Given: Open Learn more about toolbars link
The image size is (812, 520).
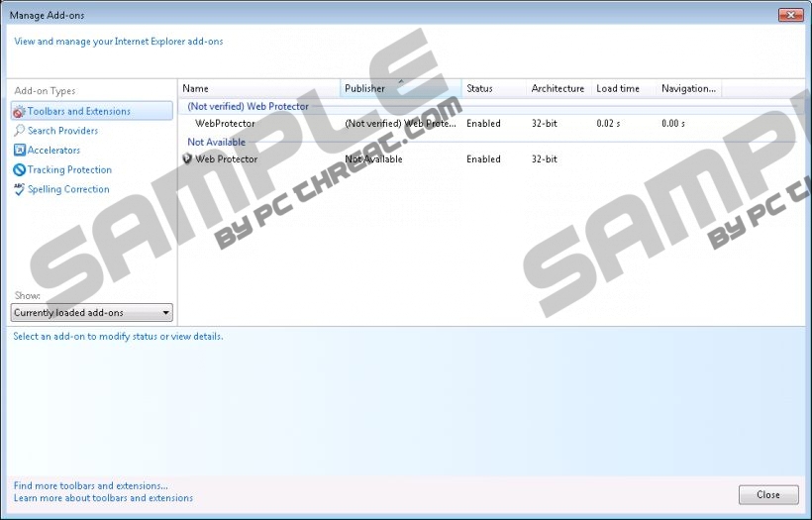Looking at the screenshot, I should pyautogui.click(x=103, y=498).
